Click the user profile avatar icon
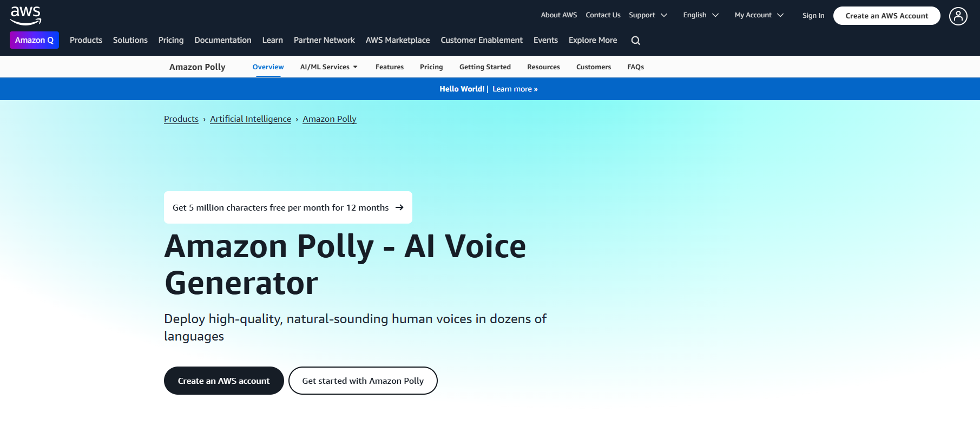Image resolution: width=980 pixels, height=425 pixels. tap(958, 16)
